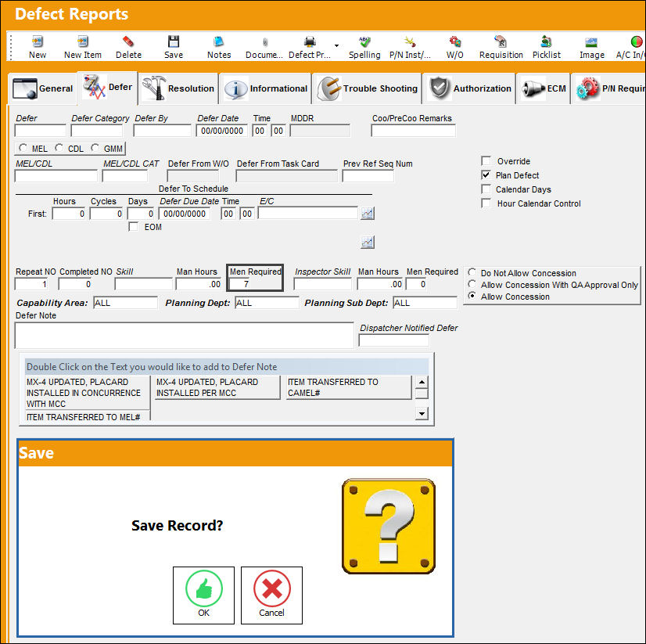Click the A/C In toolbar icon
Screen dimensions: 646x644
[637, 41]
